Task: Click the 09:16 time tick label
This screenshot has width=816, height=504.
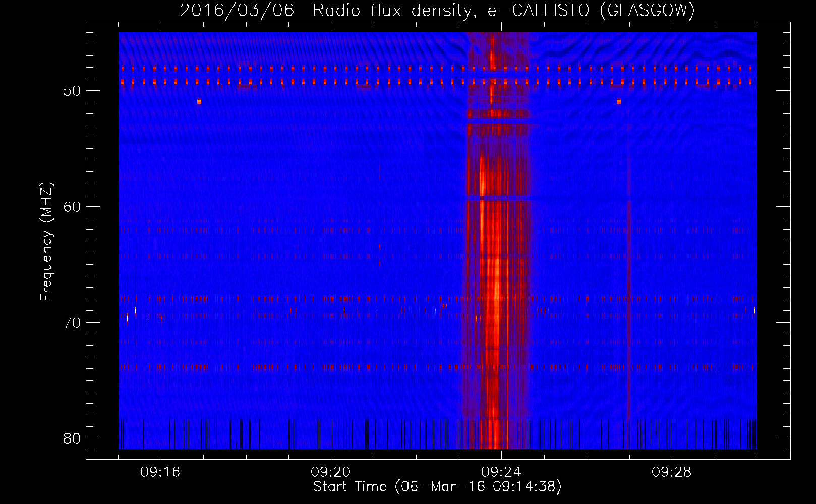Action: click(160, 472)
